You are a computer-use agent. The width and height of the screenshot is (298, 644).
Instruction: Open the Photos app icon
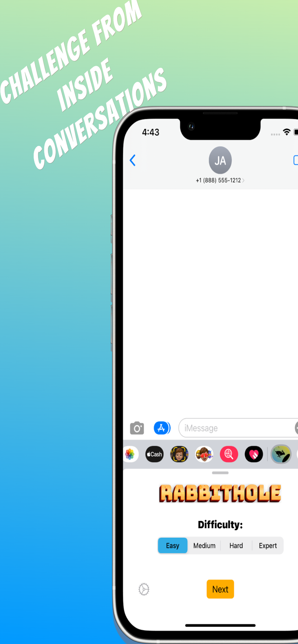pyautogui.click(x=130, y=454)
